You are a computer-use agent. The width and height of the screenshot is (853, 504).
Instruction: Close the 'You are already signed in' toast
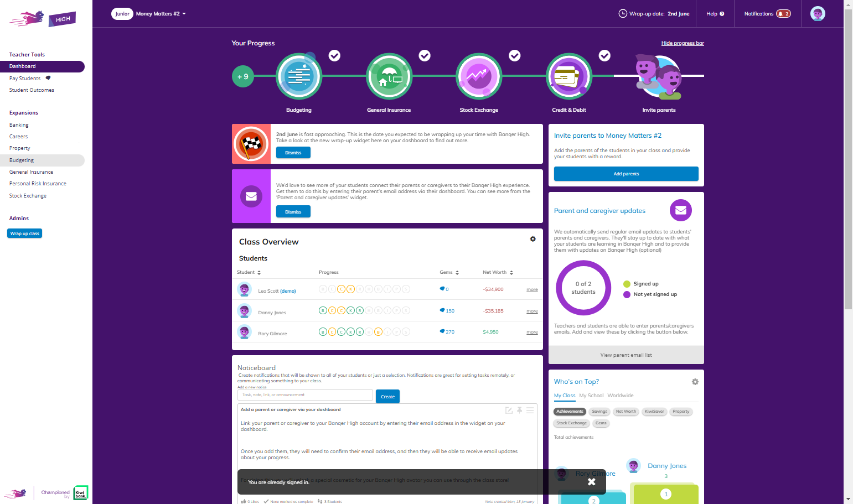point(592,482)
